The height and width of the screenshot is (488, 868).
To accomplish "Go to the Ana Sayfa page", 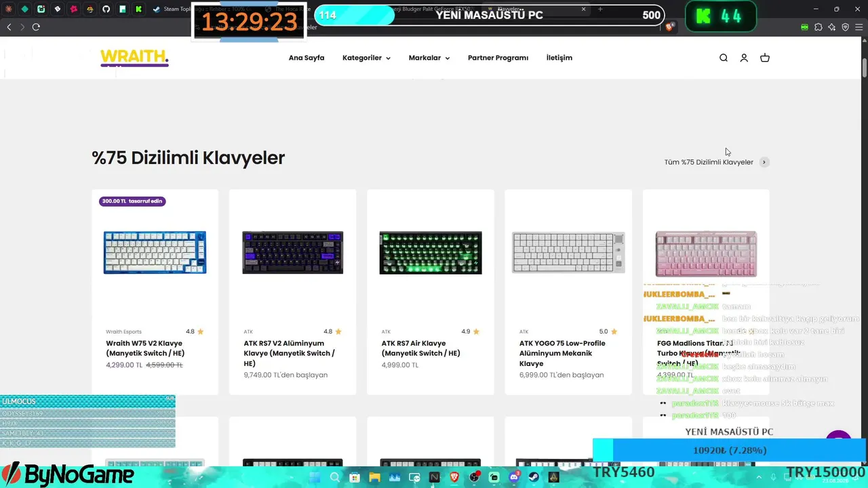I will tap(307, 58).
